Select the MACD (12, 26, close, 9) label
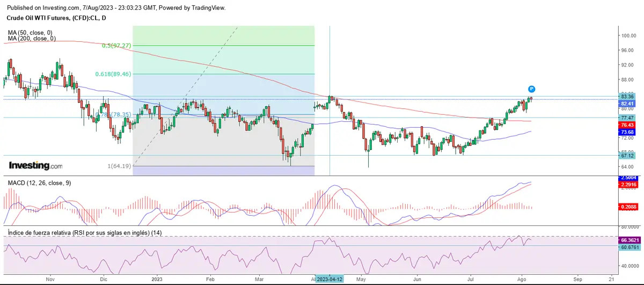The width and height of the screenshot is (644, 285). pos(40,183)
